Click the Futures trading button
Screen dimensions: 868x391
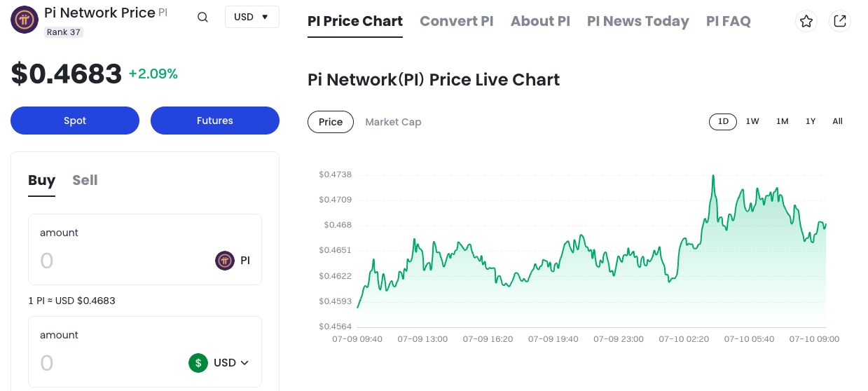tap(214, 121)
